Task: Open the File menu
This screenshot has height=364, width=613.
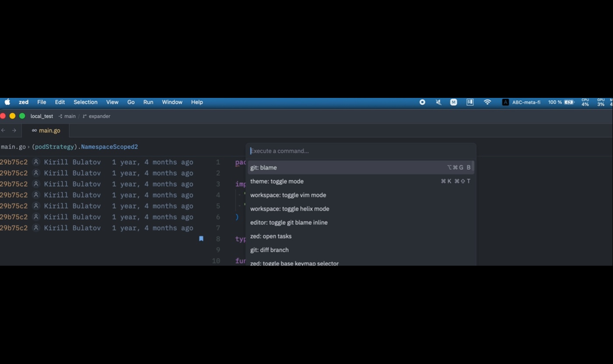Action: pos(42,102)
